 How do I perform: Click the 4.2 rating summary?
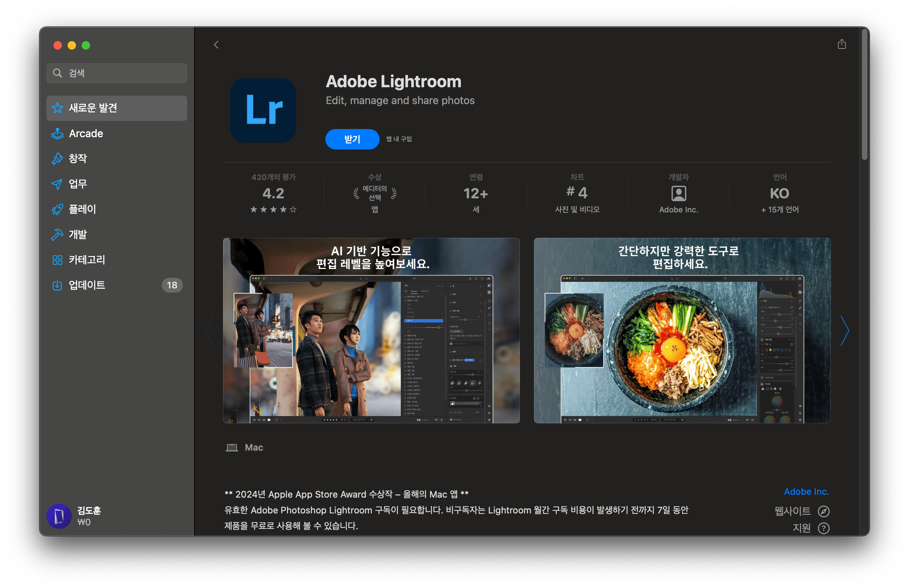point(273,193)
